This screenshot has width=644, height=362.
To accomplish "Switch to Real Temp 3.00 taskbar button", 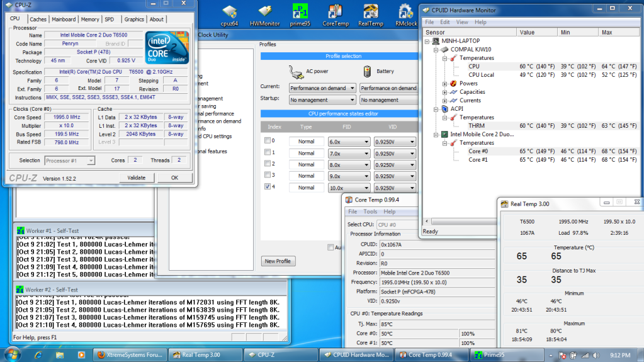I will (205, 355).
